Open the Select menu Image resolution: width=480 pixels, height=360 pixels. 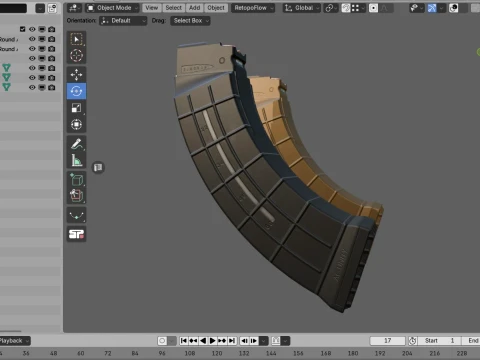174,8
